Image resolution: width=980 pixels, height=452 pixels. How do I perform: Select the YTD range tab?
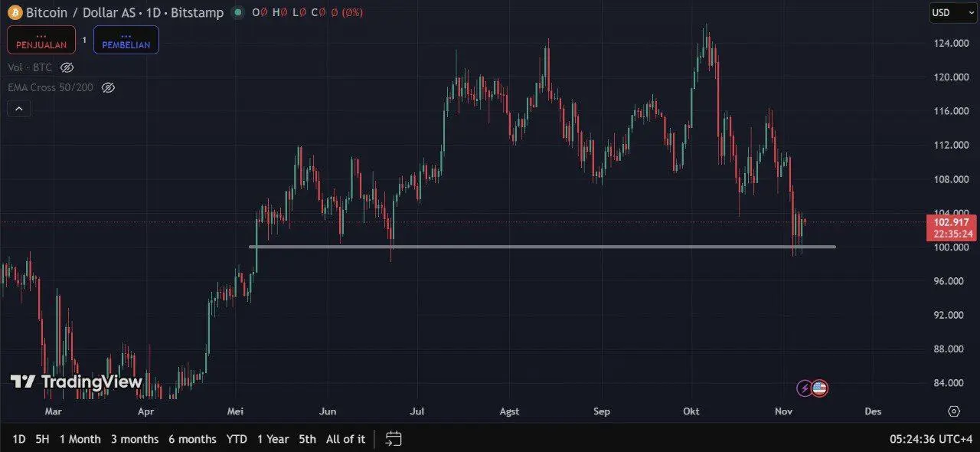(237, 439)
